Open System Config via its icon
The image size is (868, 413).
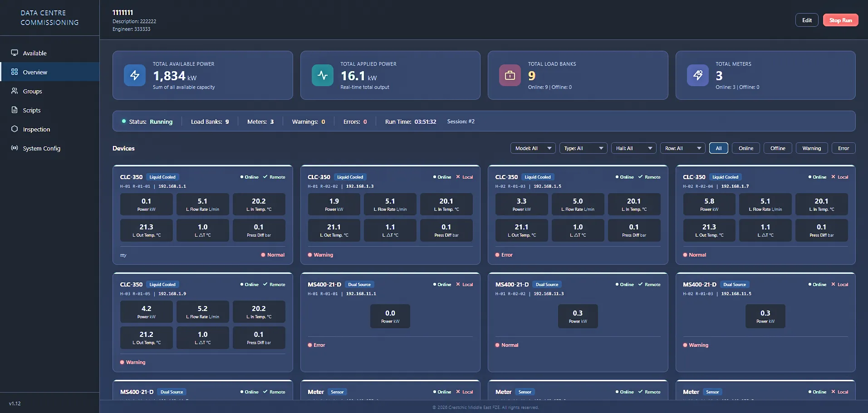pos(14,148)
